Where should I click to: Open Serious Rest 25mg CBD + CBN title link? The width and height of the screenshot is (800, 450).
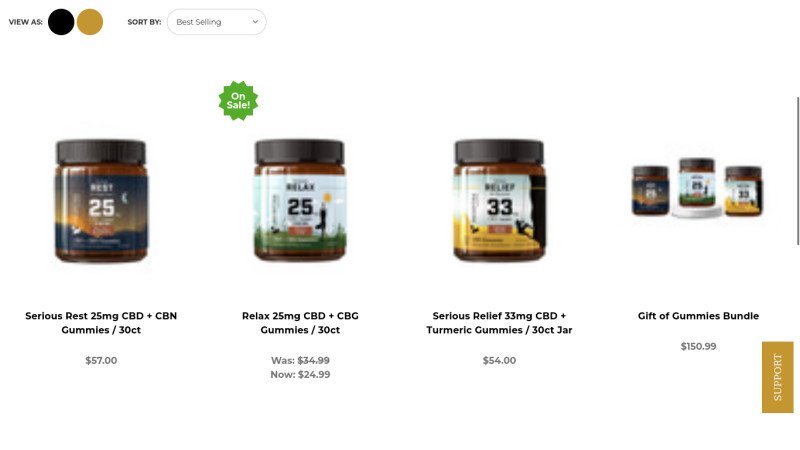tap(101, 322)
